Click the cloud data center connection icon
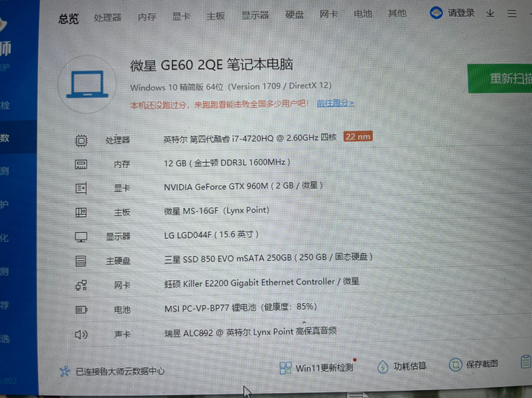The height and width of the screenshot is (398, 532). [x=65, y=372]
